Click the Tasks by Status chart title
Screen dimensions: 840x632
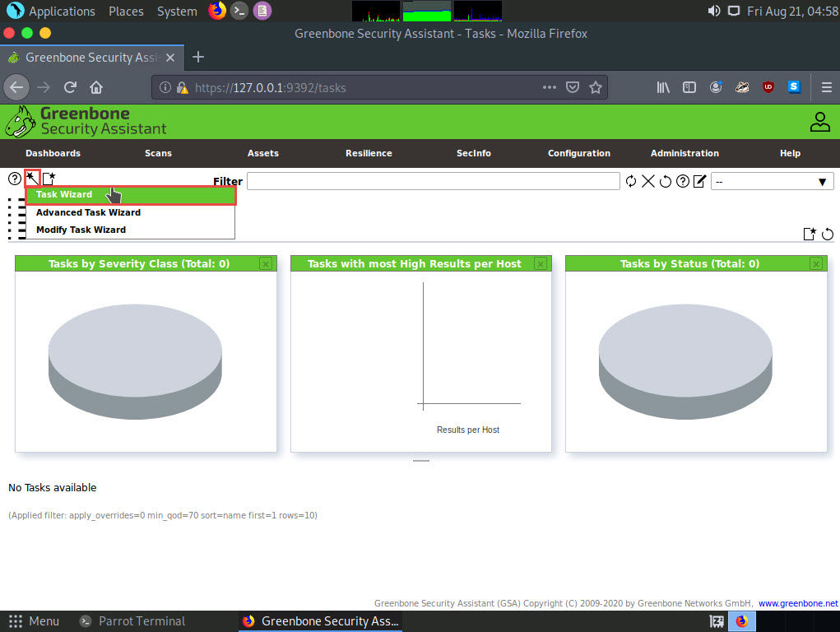click(689, 263)
